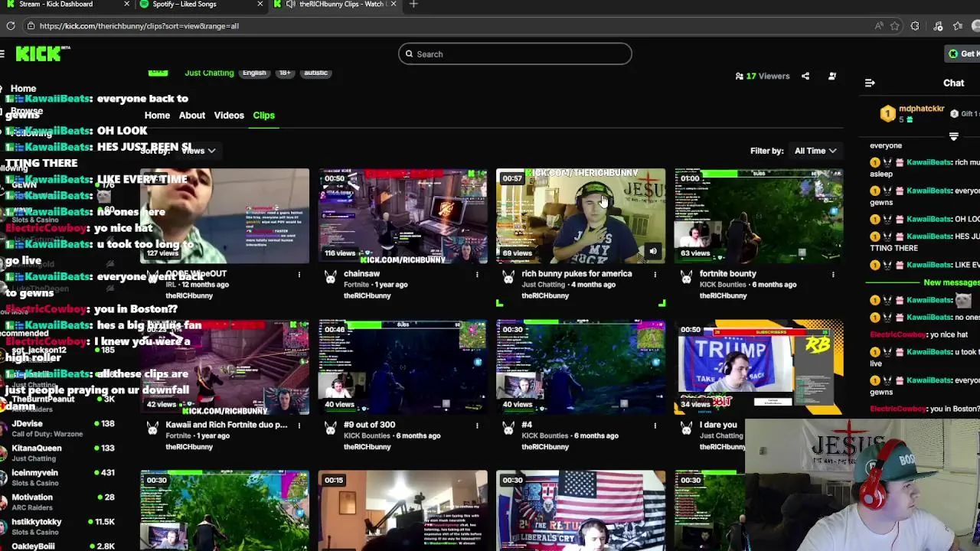Switch to the Videos channel tab
Screen dimensions: 980x551
pos(229,116)
